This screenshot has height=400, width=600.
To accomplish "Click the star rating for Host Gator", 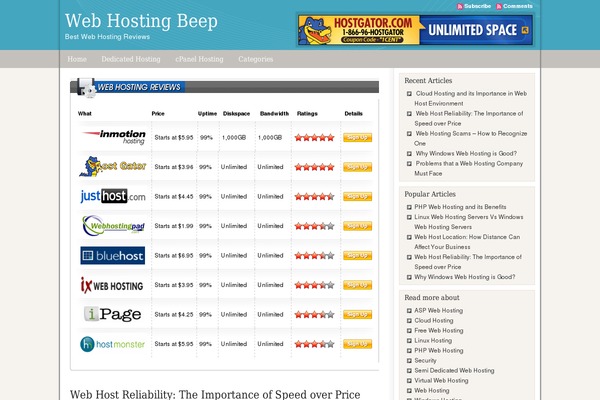I will 314,167.
